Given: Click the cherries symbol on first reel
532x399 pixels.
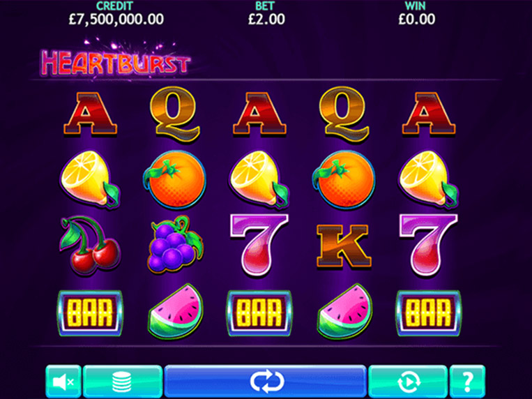Looking at the screenshot, I should 90,245.
